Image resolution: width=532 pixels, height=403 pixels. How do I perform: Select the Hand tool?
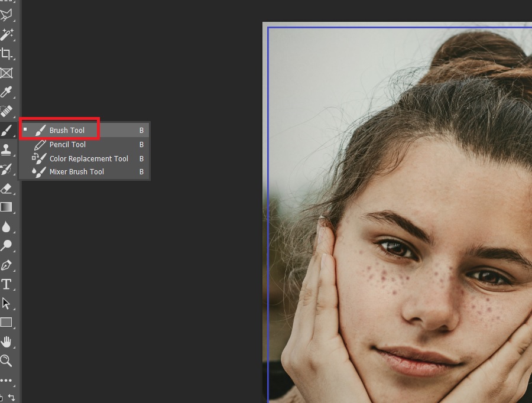click(7, 342)
